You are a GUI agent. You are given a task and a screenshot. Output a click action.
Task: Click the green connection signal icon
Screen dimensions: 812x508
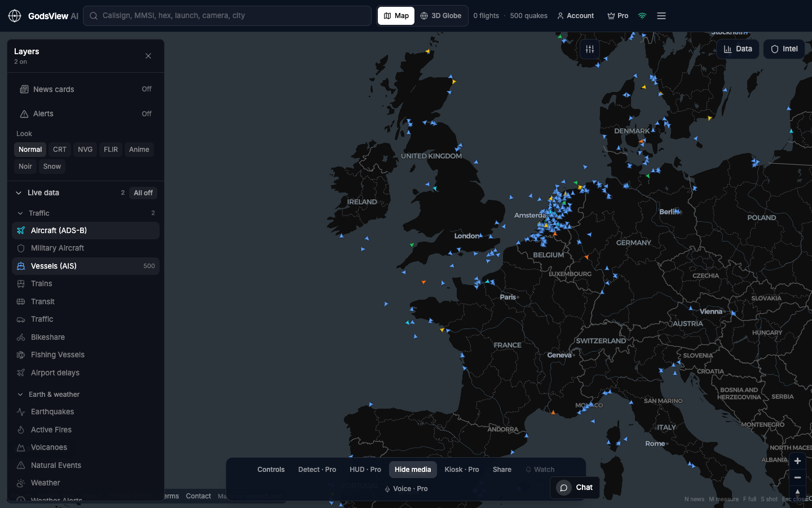[x=642, y=16]
